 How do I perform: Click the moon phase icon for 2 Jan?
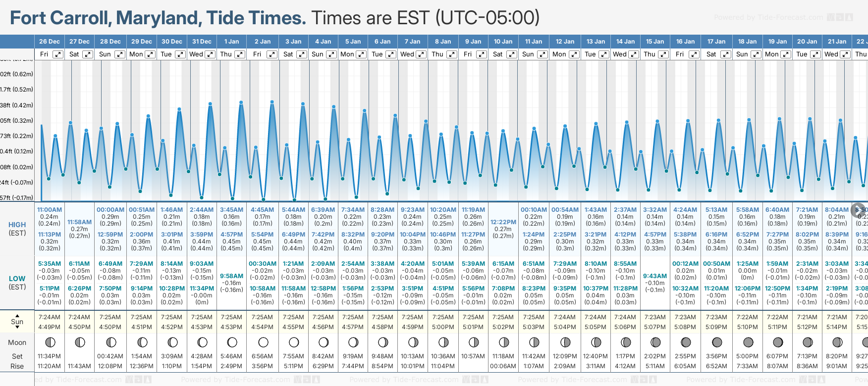click(x=263, y=342)
